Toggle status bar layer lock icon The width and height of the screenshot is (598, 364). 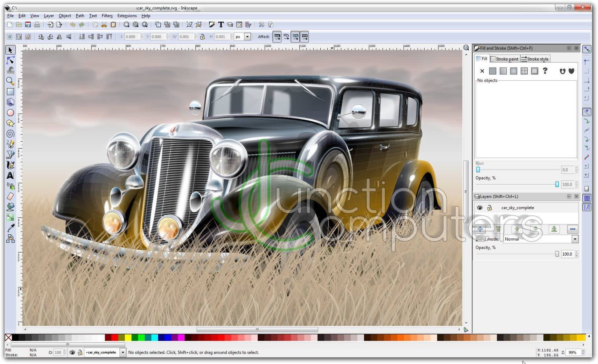pyautogui.click(x=80, y=352)
